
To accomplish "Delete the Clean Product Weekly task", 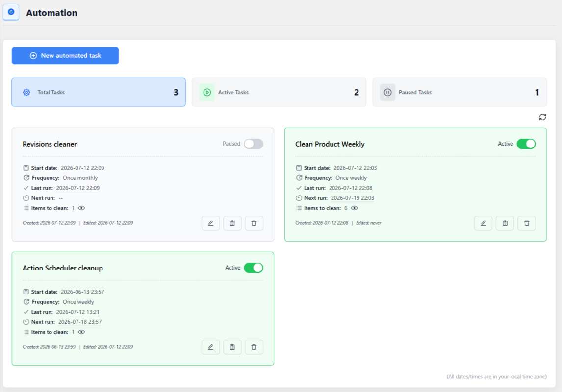I will (x=527, y=223).
